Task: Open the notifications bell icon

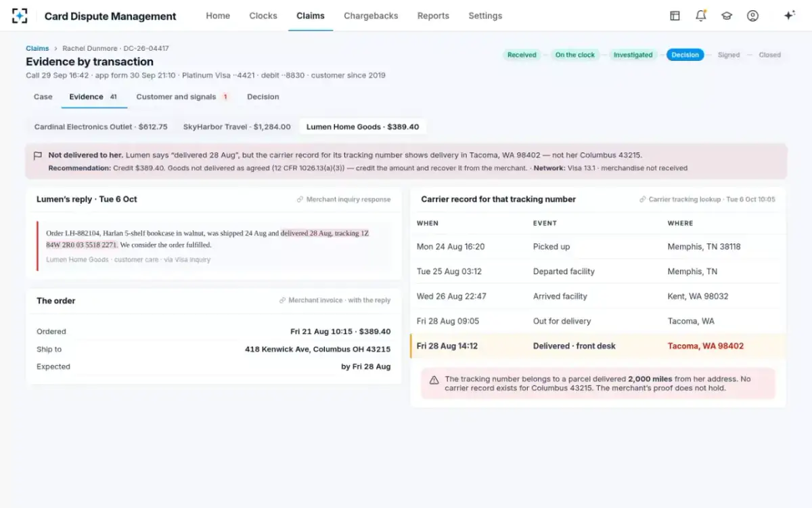Action: [x=700, y=16]
